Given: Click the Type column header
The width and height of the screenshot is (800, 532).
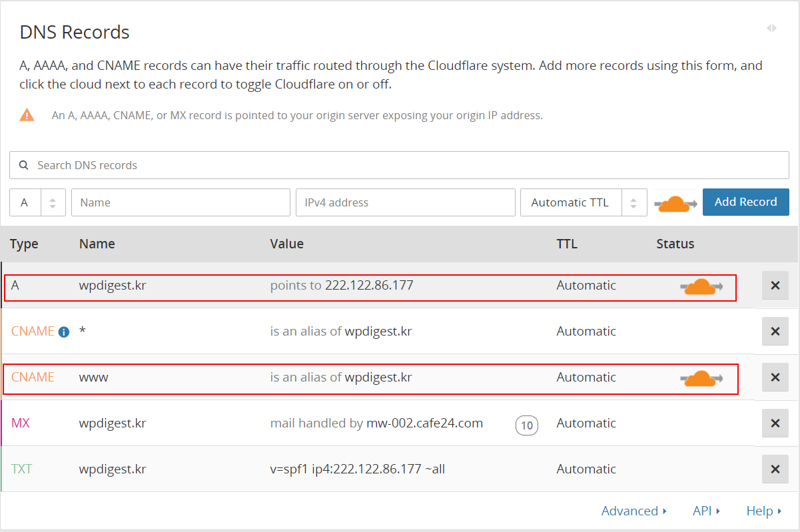Looking at the screenshot, I should [24, 244].
